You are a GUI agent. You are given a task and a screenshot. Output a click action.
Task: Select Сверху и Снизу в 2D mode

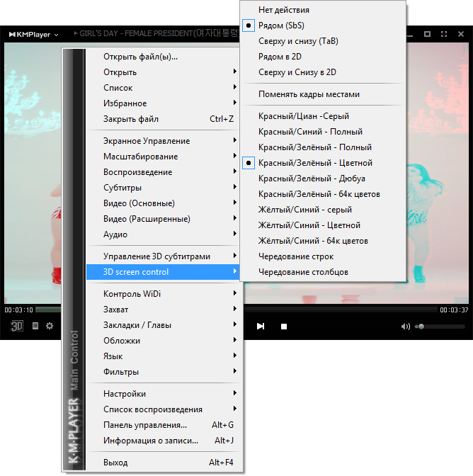click(x=323, y=72)
